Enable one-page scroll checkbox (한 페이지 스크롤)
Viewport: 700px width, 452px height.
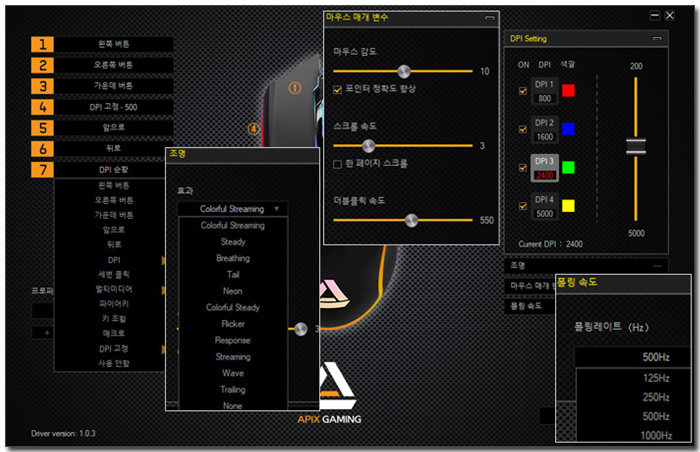[x=338, y=162]
